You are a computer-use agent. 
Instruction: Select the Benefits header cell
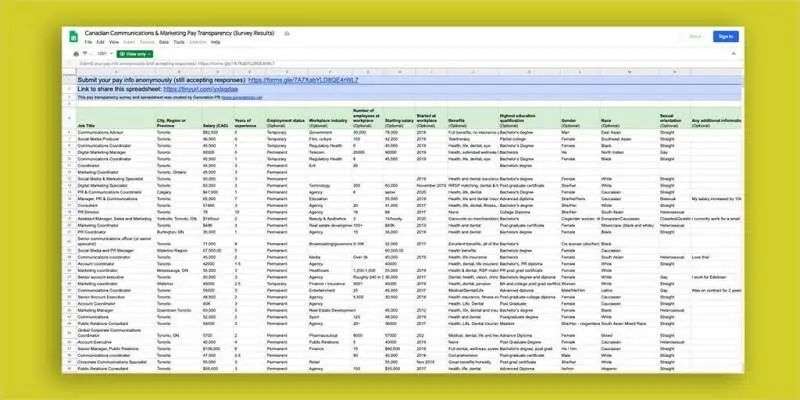[472, 118]
